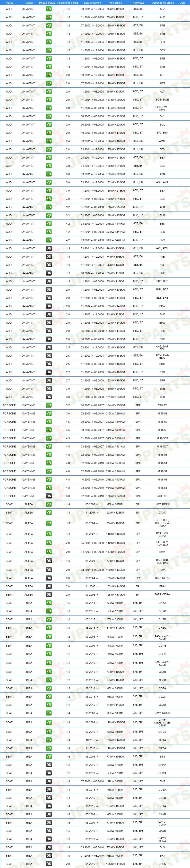Click the diesel ON icon in the Ibiza CFHD row
190x868 pixels.
pyautogui.click(x=49, y=864)
